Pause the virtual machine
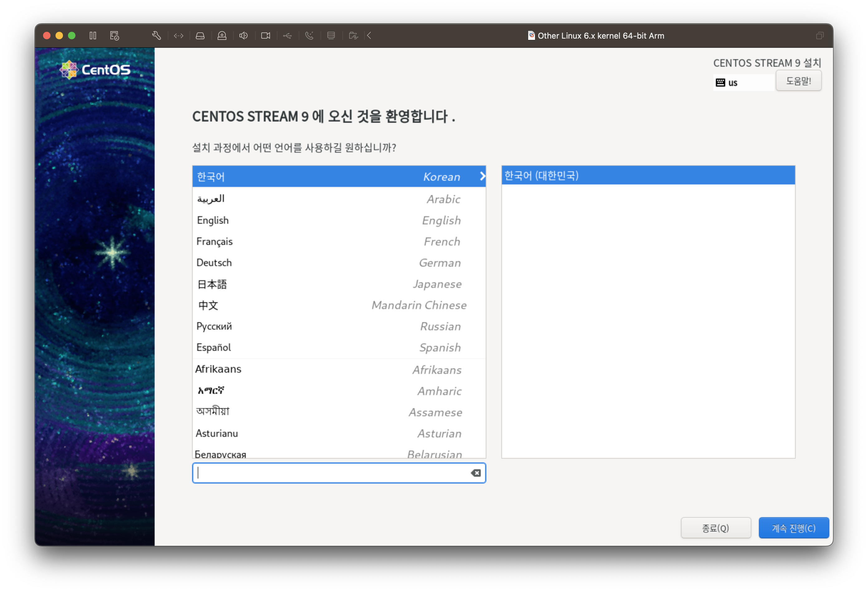Viewport: 868px width, 592px height. (x=93, y=36)
